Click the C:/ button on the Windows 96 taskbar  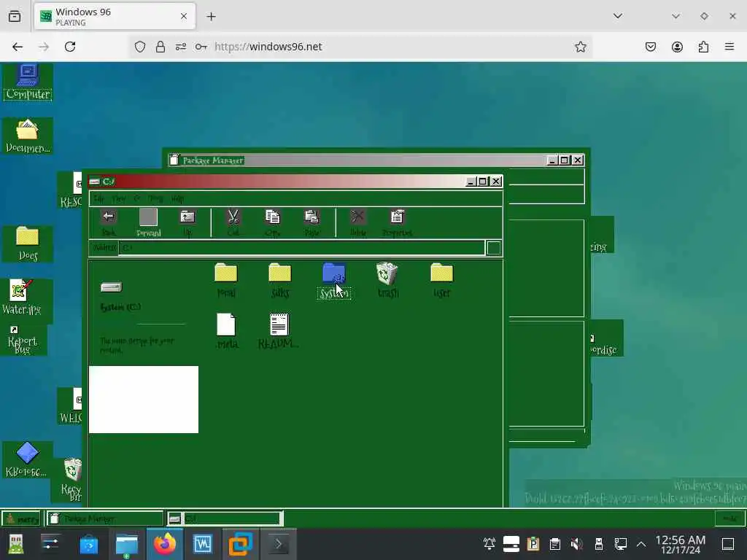[x=224, y=518]
